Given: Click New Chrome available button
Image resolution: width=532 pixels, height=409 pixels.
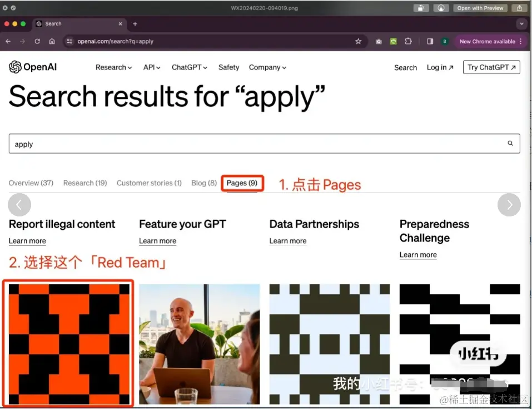Looking at the screenshot, I should click(x=487, y=41).
